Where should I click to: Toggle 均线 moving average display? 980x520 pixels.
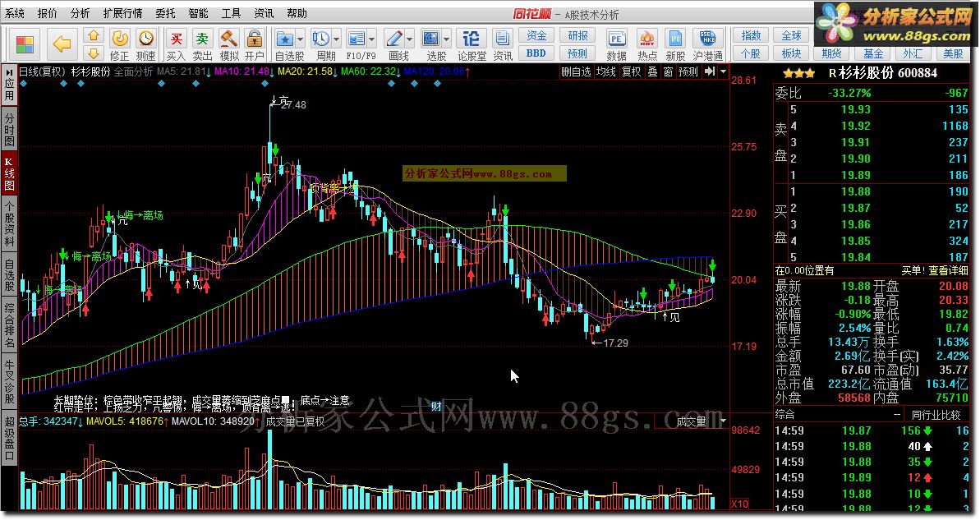[x=605, y=71]
